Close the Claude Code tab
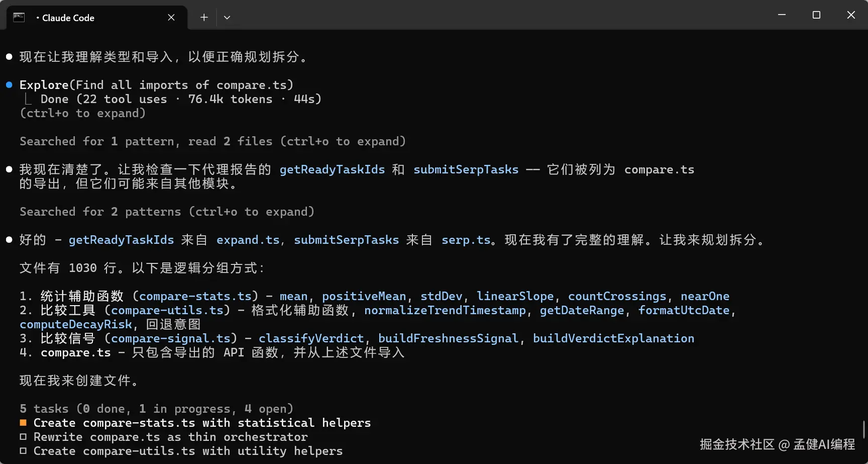Viewport: 868px width, 464px height. pos(171,18)
